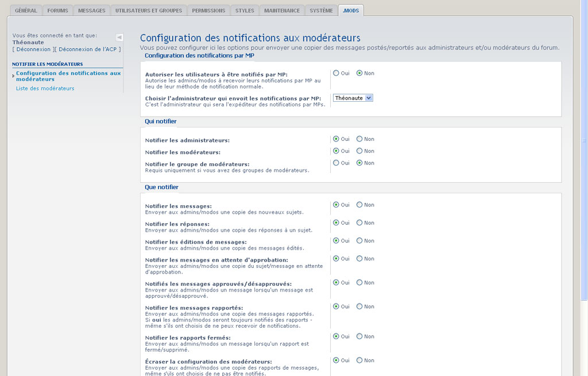Screen dimensions: 588x376
Task: Click the Déconnexion link
Action: (x=34, y=49)
